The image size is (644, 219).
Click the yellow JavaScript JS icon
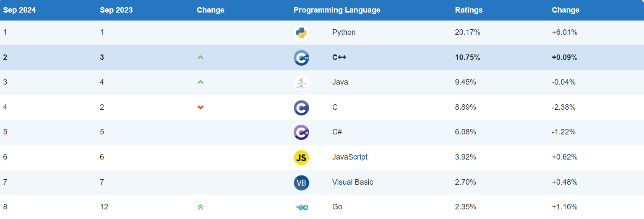click(x=301, y=157)
